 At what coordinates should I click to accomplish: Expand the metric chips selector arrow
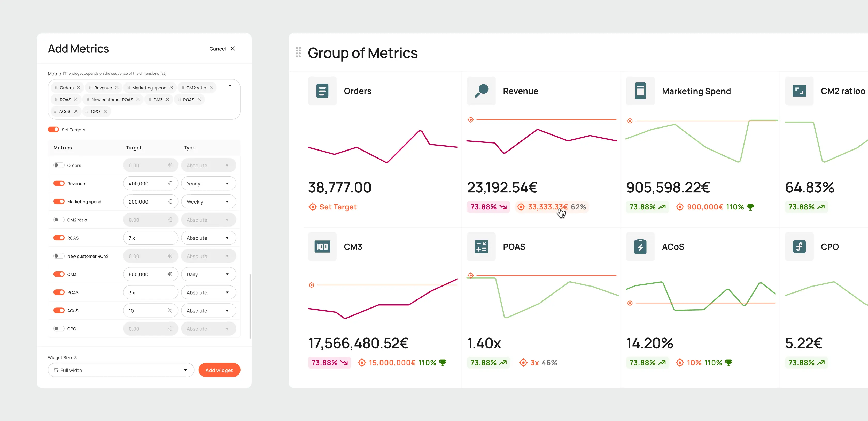[x=230, y=86]
